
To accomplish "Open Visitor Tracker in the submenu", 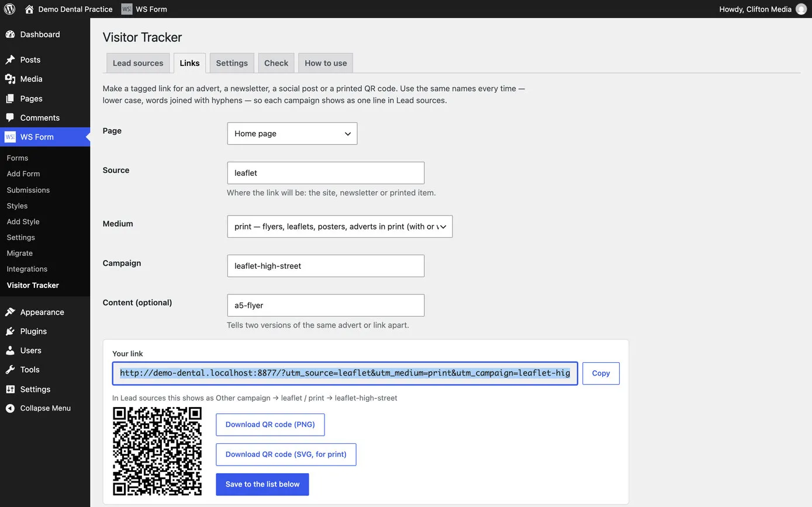I will [33, 285].
